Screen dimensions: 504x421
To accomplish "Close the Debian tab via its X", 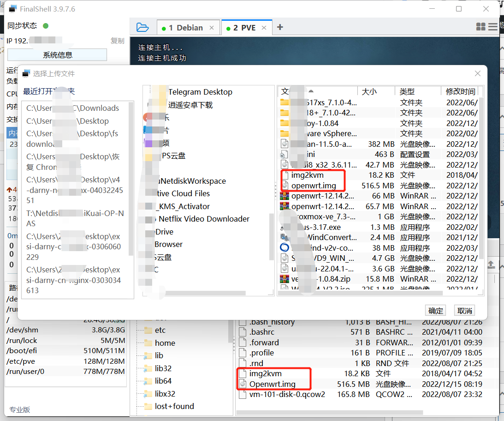I will 212,28.
